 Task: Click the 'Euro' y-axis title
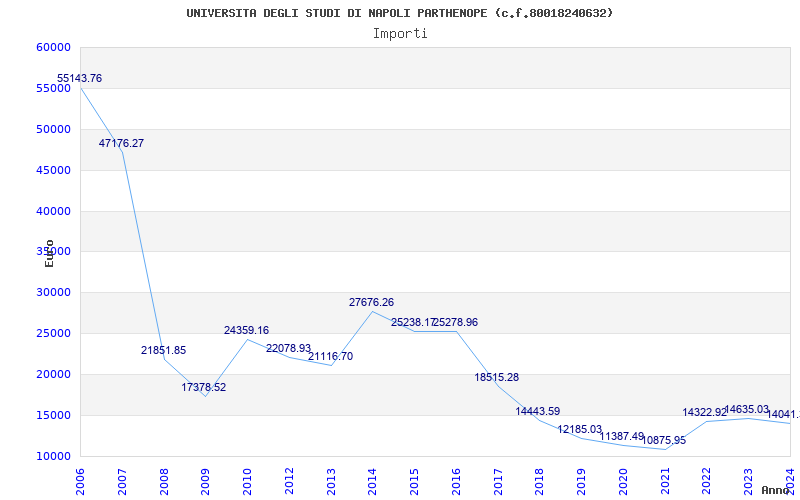pos(49,253)
